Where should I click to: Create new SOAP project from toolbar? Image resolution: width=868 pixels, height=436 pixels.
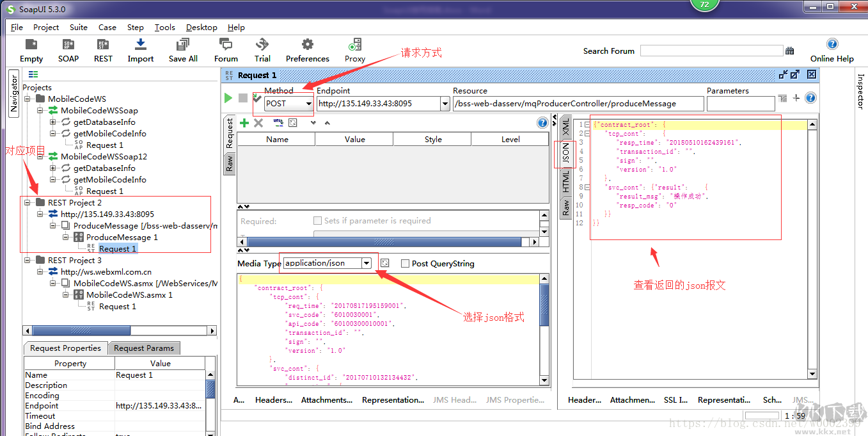(x=68, y=51)
